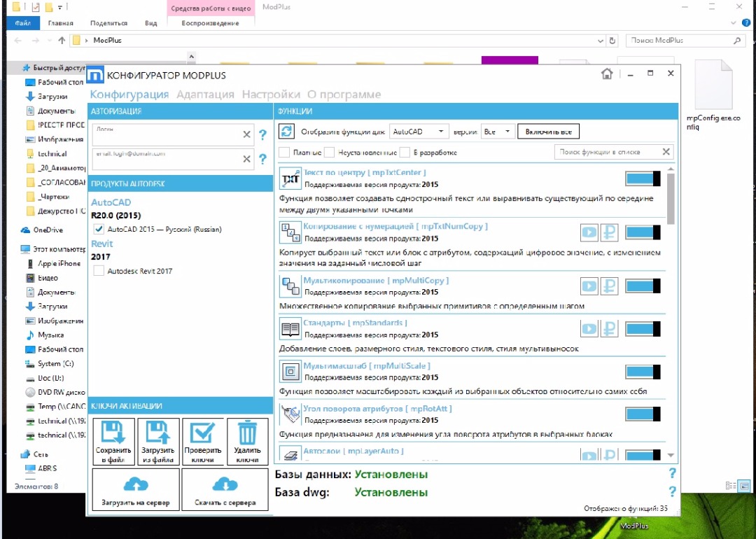Click the Explorer back arrow
This screenshot has height=539, width=756.
pyautogui.click(x=17, y=41)
